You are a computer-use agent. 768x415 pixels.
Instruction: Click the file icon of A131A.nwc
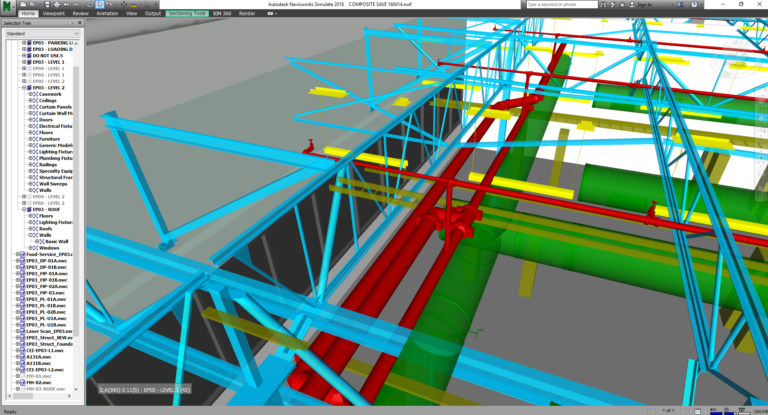tap(22, 357)
